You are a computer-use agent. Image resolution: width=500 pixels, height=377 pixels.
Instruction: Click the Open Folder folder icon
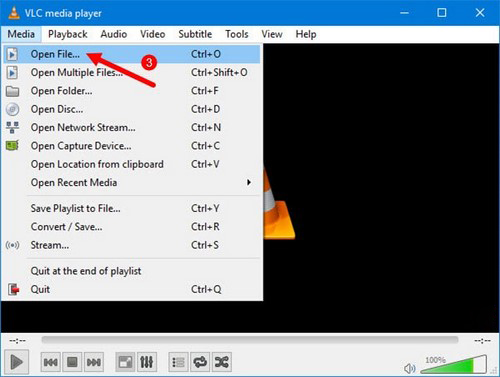pos(13,91)
